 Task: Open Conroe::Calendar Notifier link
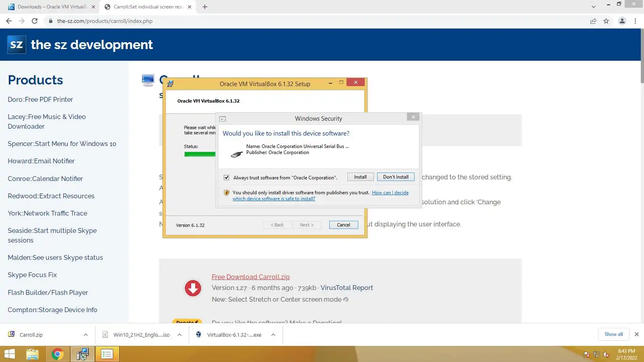tap(45, 179)
